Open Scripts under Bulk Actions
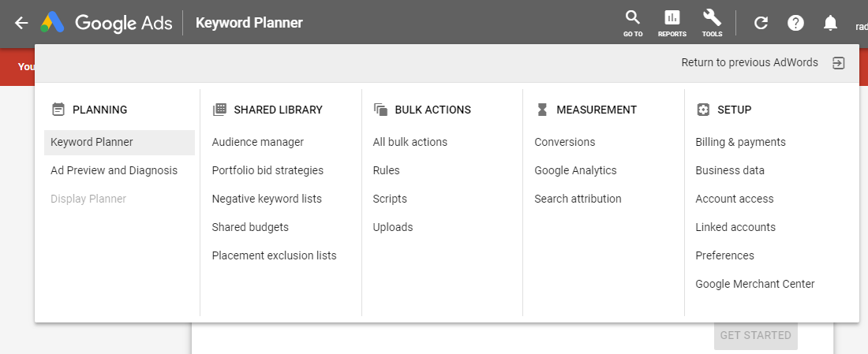This screenshot has width=868, height=354. pyautogui.click(x=390, y=199)
